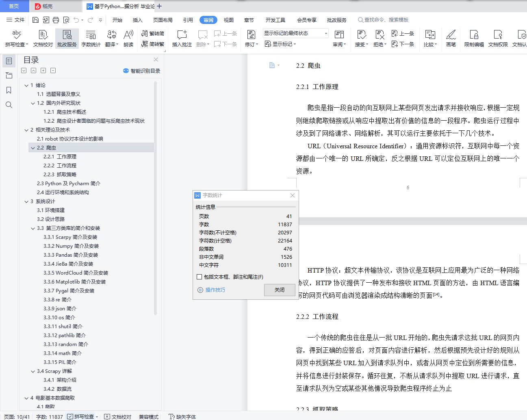Open the bookmark sidebar icon
527x420 pixels.
9,90
